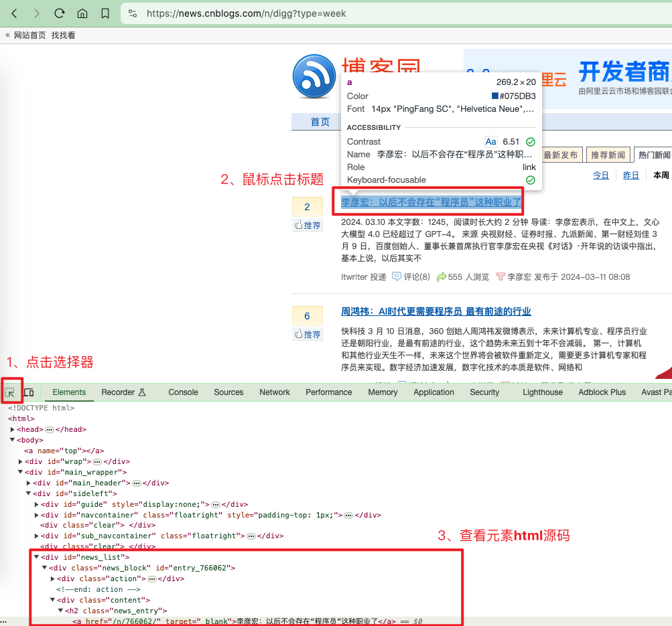Click the #075DB3 color swatch in tooltip
This screenshot has width=672, height=626.
coord(494,96)
